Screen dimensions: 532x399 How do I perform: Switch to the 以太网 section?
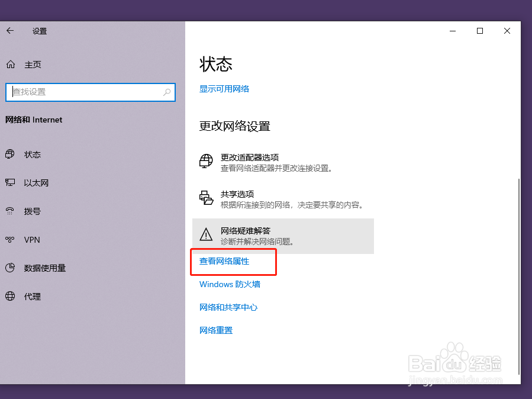(x=36, y=183)
